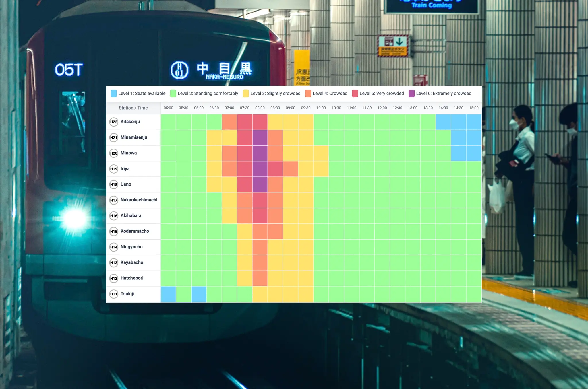Click the Level 3 yellow legend swatch
This screenshot has height=389, width=588.
pos(246,93)
